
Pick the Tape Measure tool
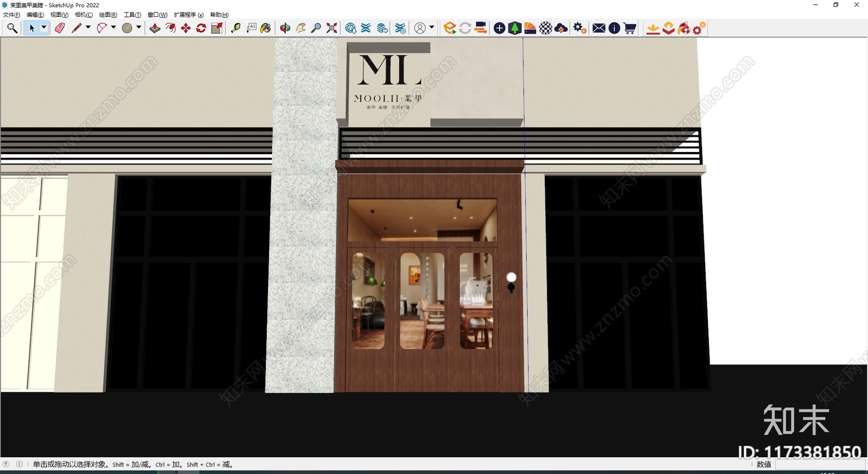tap(235, 28)
